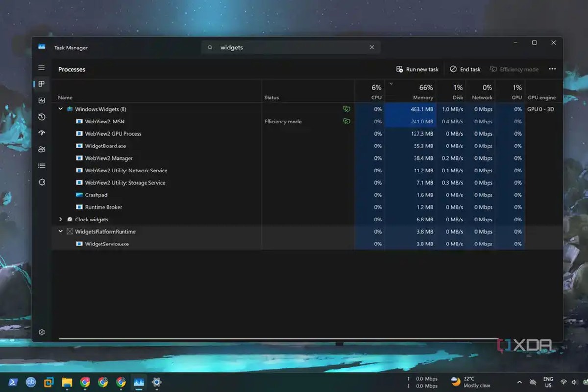588x392 pixels.
Task: Open File Explorer from the taskbar
Action: pos(67,382)
